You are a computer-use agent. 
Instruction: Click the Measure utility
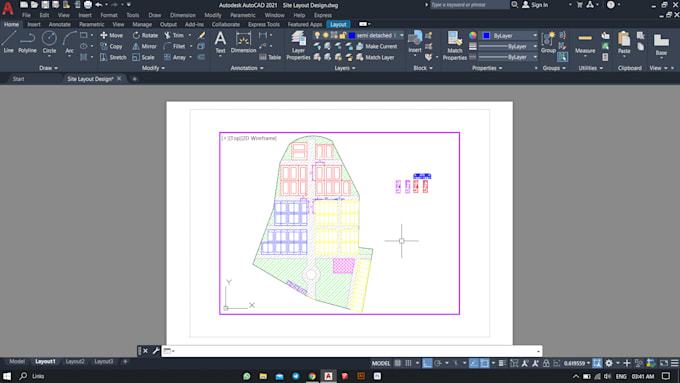pyautogui.click(x=585, y=43)
